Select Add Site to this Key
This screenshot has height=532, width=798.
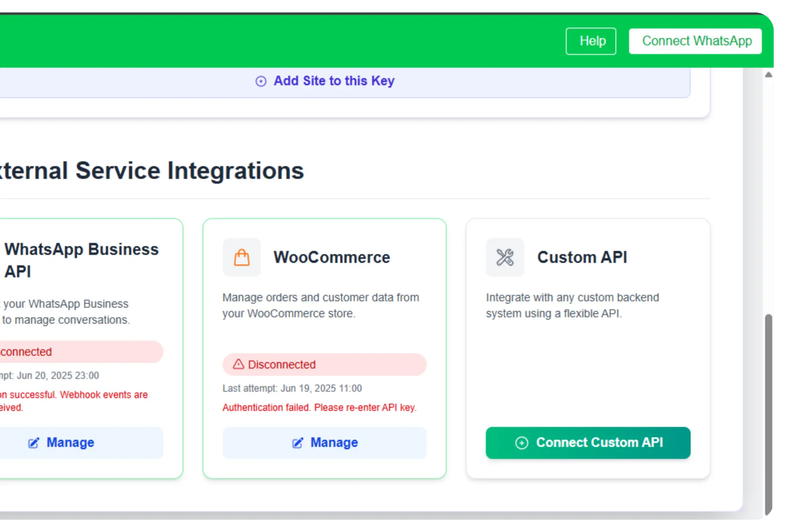click(x=334, y=81)
